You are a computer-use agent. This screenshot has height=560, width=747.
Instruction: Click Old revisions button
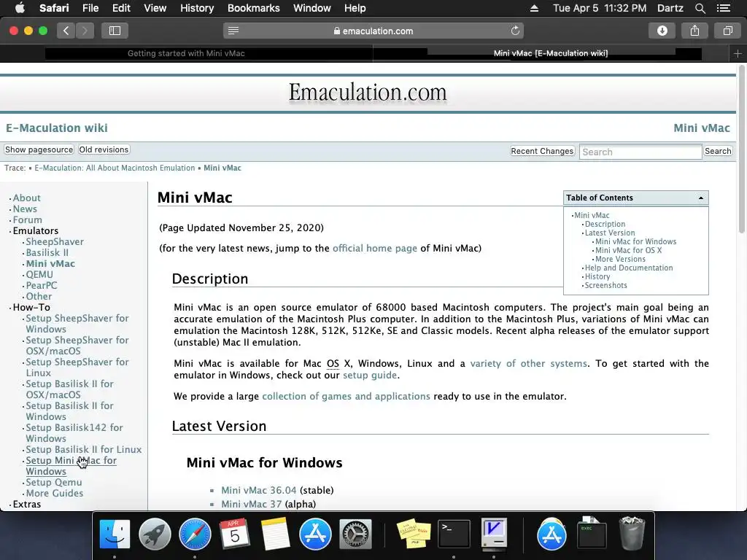104,149
